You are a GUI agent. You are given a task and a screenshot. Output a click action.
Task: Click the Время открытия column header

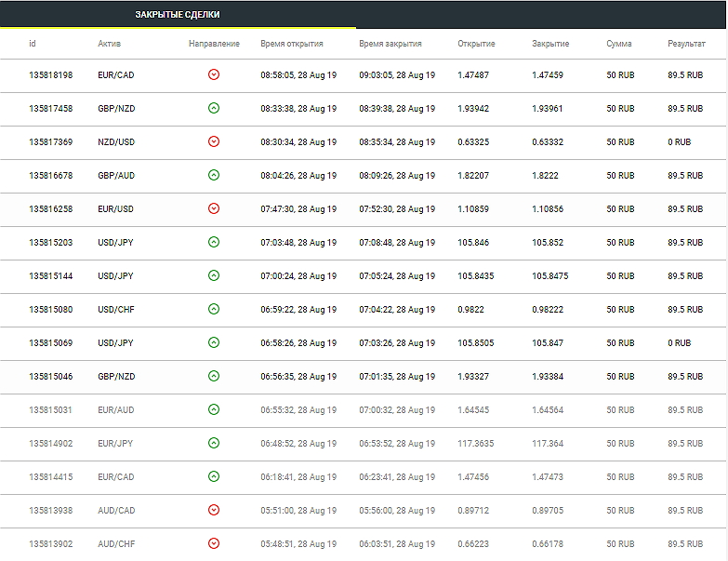(x=292, y=44)
